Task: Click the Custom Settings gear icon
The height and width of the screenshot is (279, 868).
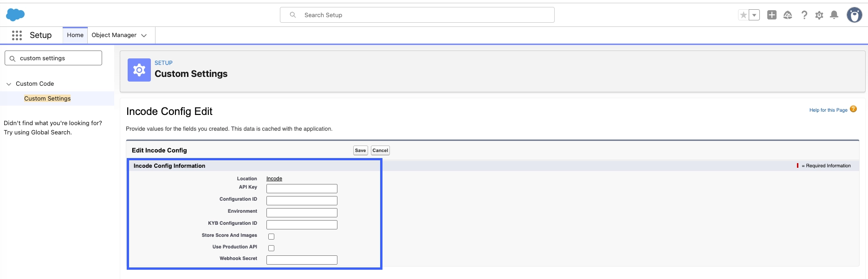Action: click(x=139, y=70)
